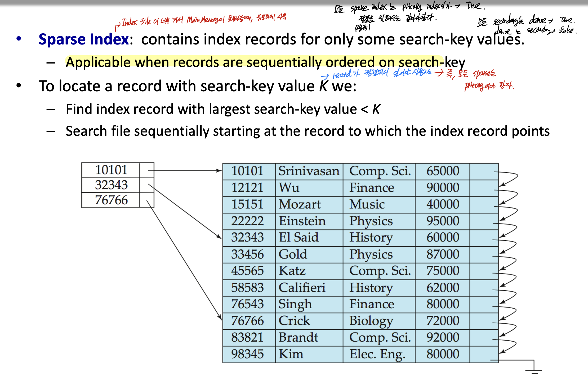588x380 pixels.
Task: Click salary 95000 in Einstein row
Action: pyautogui.click(x=443, y=221)
